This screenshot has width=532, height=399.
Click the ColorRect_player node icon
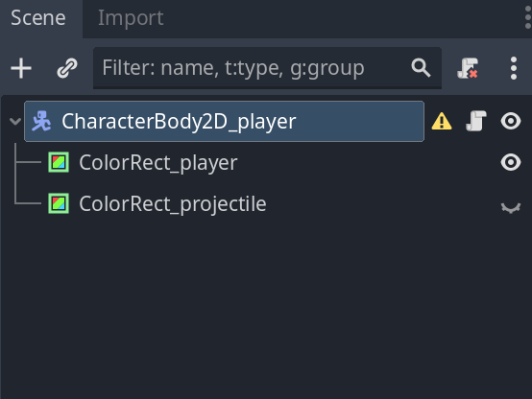[59, 162]
